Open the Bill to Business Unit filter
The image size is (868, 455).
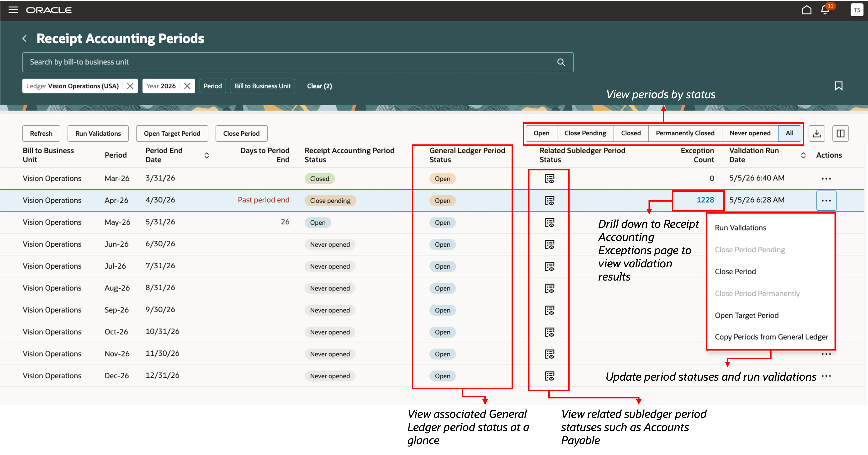click(x=263, y=86)
